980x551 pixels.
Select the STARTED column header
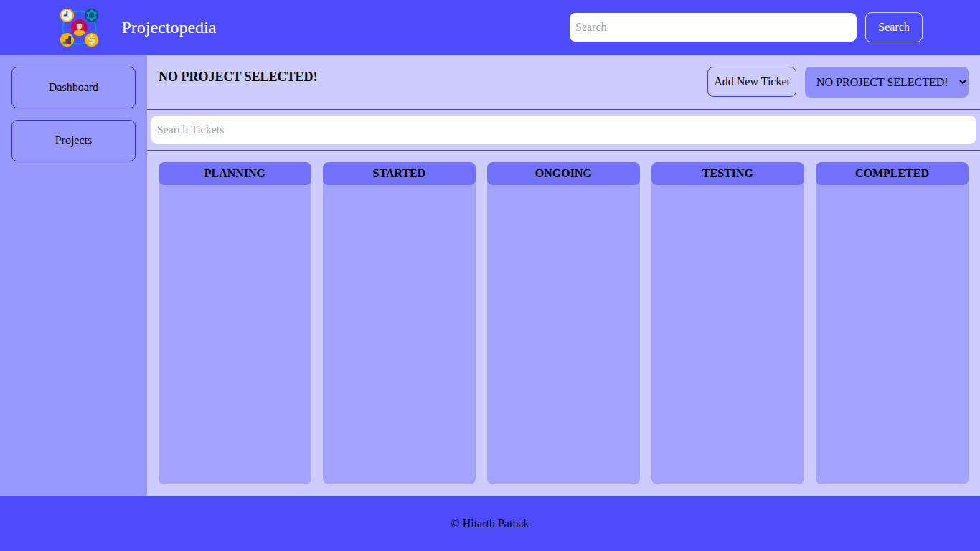[399, 174]
